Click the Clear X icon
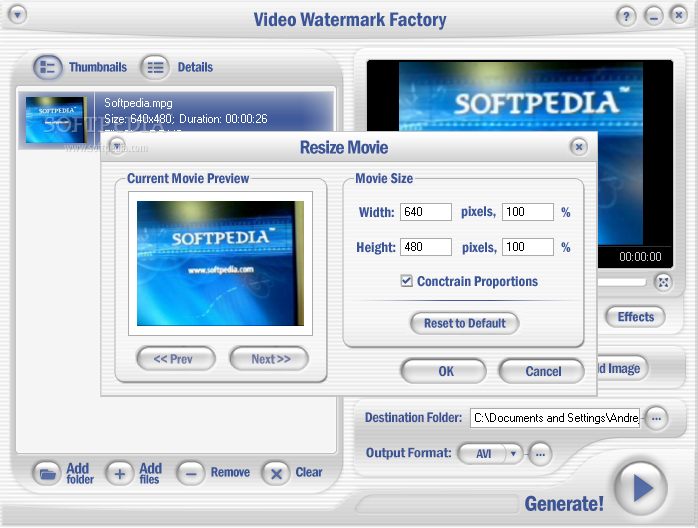698x528 pixels. click(x=276, y=473)
